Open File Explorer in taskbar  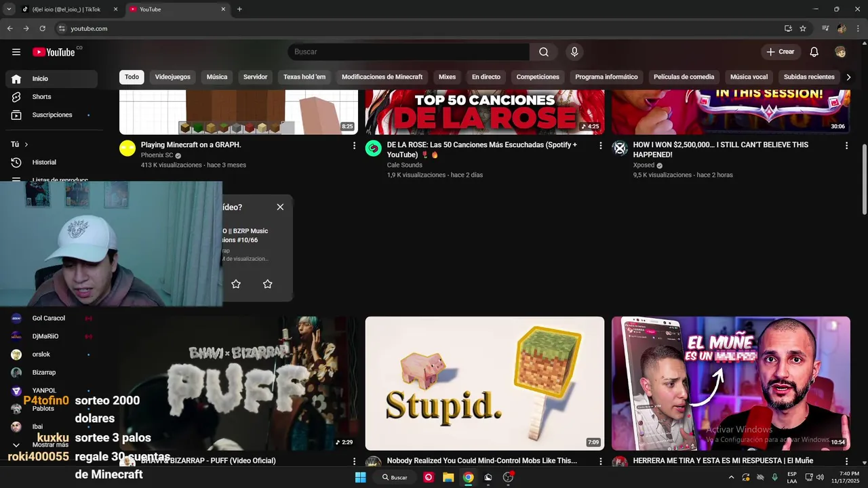[x=448, y=478]
